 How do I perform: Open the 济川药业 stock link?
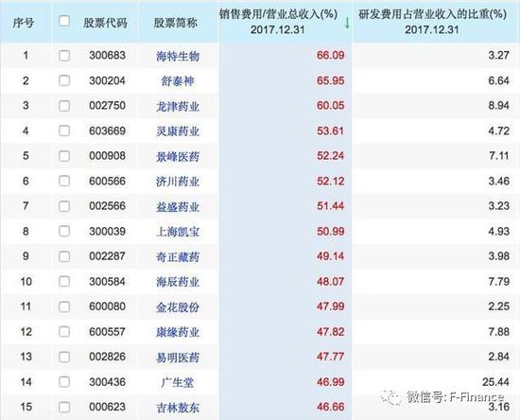coord(178,182)
